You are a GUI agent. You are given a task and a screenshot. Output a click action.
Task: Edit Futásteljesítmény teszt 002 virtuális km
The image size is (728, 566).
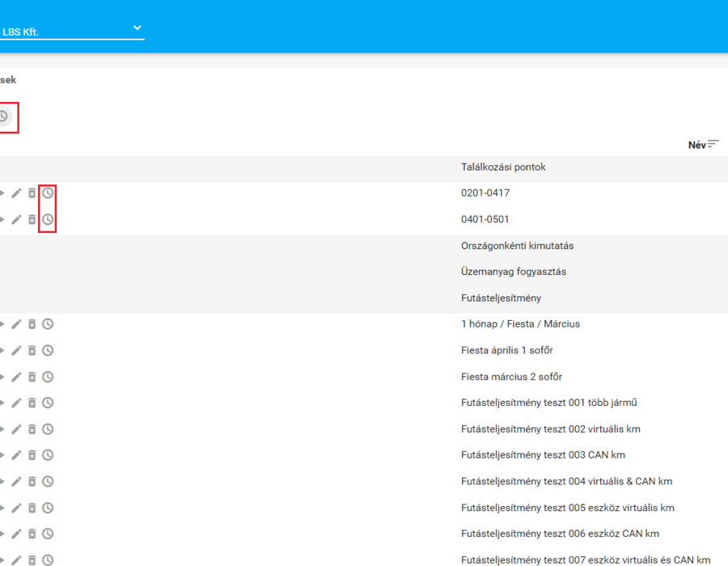click(x=16, y=429)
